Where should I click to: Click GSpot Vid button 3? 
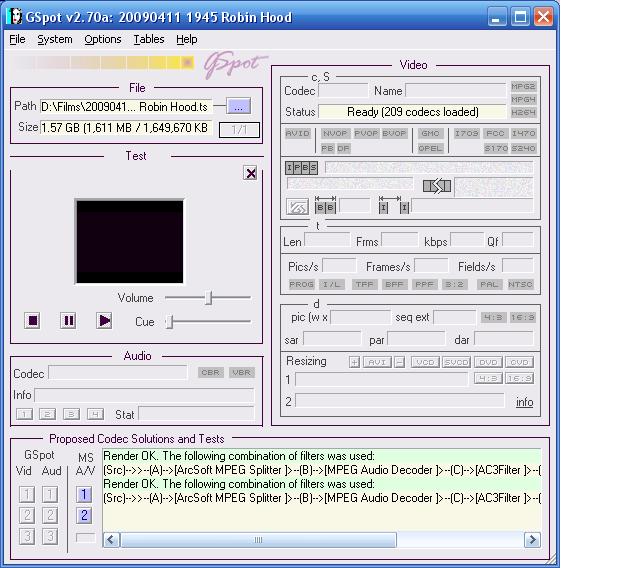27,536
